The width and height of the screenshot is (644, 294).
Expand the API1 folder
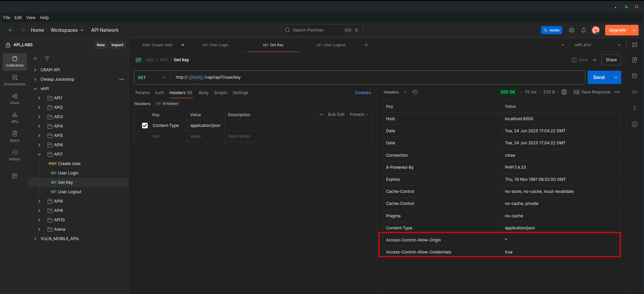39,98
